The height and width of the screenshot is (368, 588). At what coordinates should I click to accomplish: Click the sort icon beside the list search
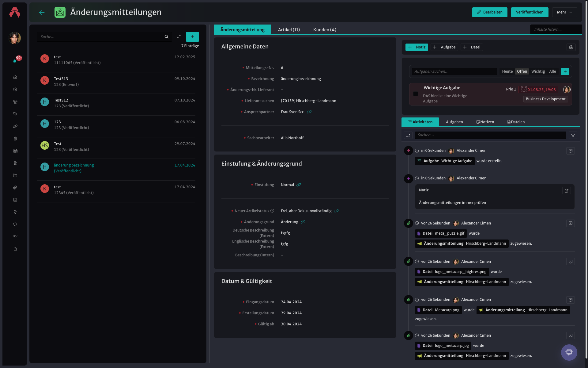[x=179, y=37]
